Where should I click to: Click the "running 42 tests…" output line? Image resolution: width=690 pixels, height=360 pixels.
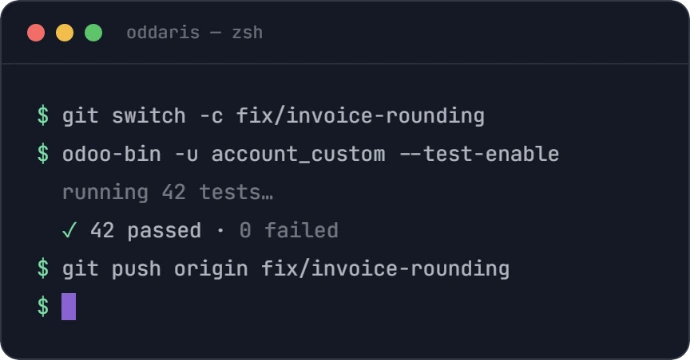point(168,192)
